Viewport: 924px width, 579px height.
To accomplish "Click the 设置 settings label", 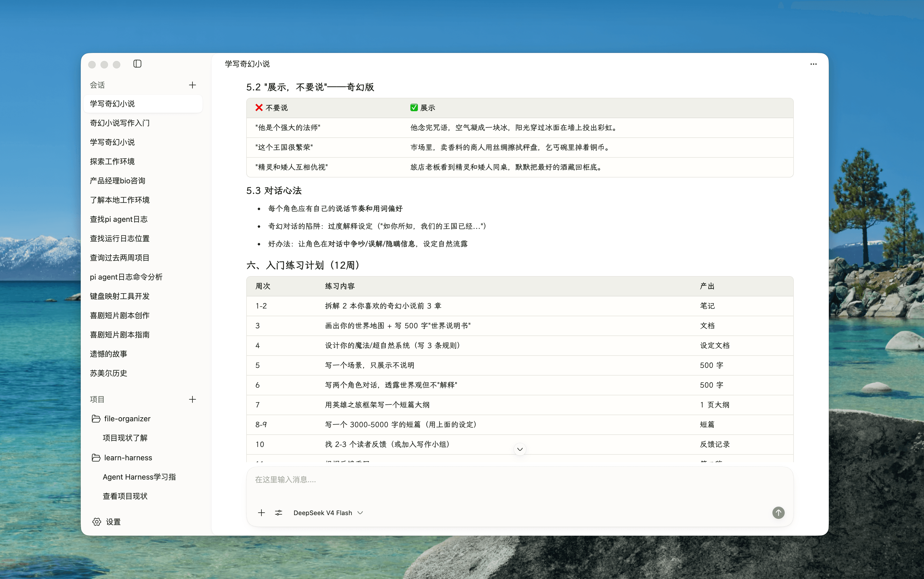I will pyautogui.click(x=113, y=522).
